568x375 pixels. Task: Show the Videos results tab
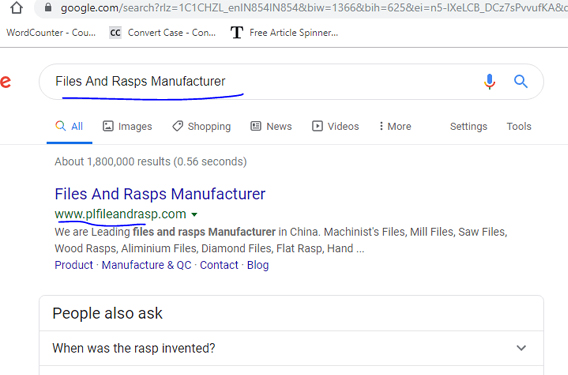click(335, 126)
